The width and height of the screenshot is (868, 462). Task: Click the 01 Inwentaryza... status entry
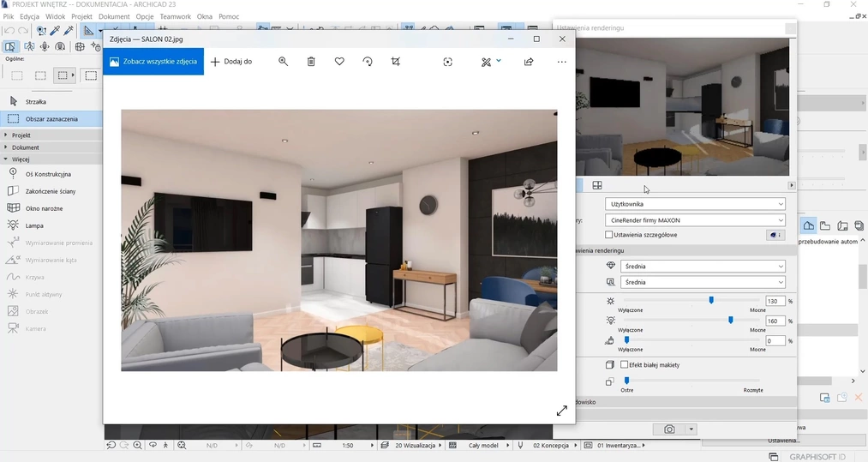click(619, 446)
